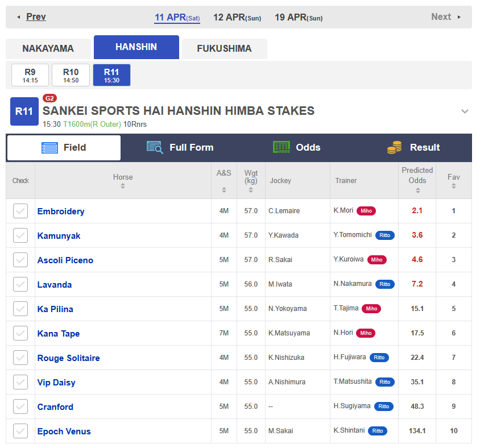Check the box for Embroidery
Viewport: 480px width, 448px height.
coord(20,211)
